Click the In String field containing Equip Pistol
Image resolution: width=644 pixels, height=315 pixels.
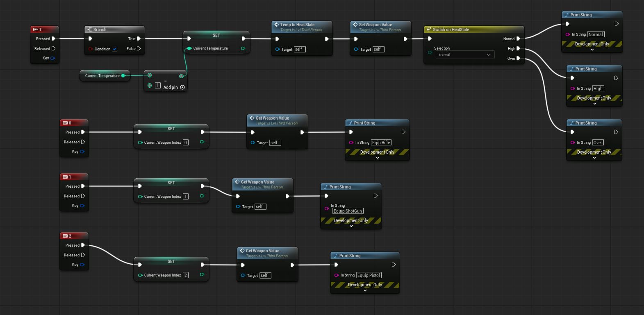click(369, 275)
